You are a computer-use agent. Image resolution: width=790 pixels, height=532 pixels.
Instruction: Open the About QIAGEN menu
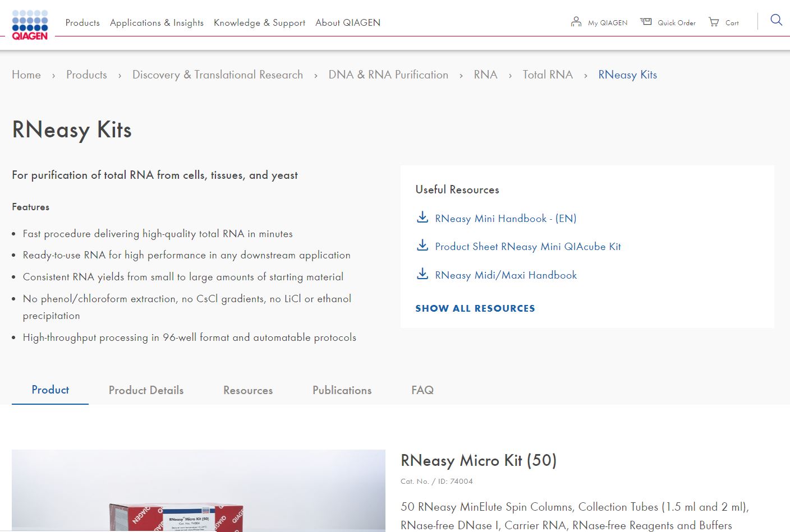tap(348, 23)
